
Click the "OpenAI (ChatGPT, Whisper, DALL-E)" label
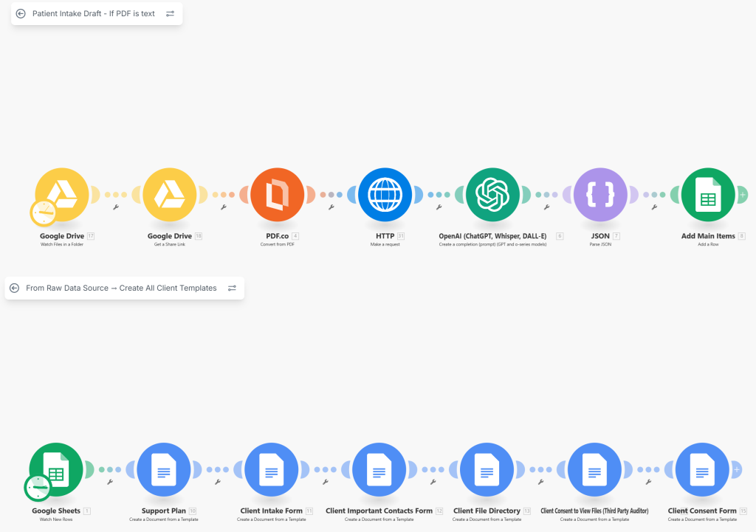pyautogui.click(x=492, y=236)
